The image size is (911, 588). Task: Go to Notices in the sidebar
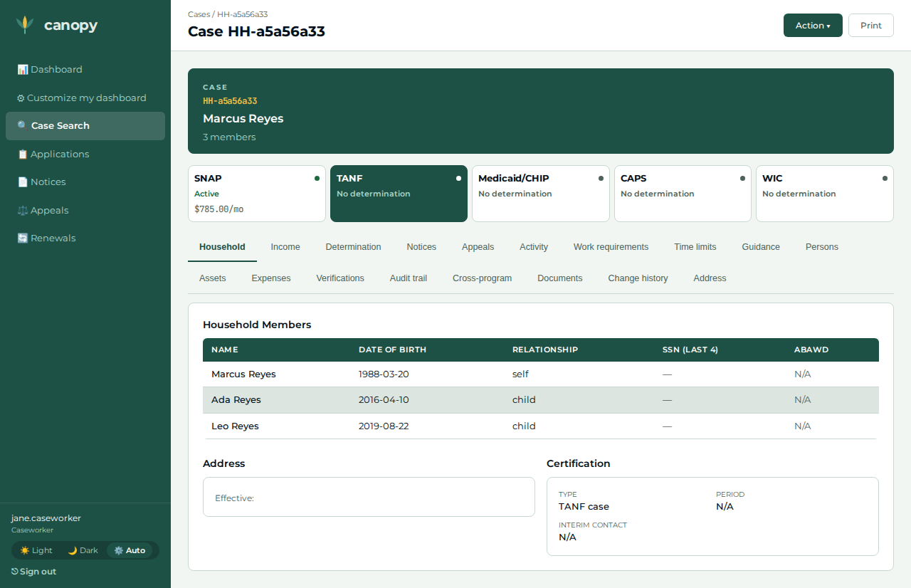pyautogui.click(x=85, y=182)
